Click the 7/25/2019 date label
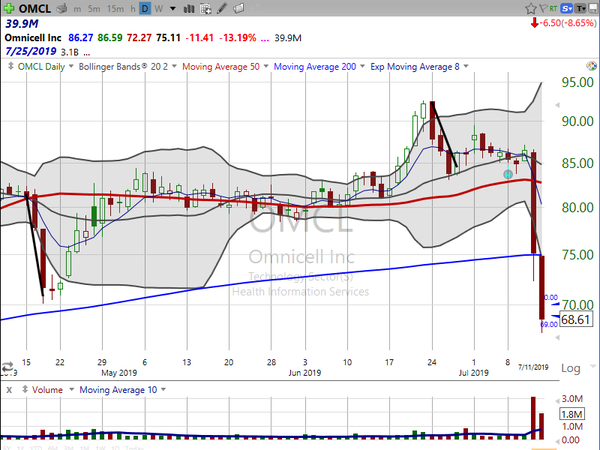The height and width of the screenshot is (450, 600). pos(31,51)
